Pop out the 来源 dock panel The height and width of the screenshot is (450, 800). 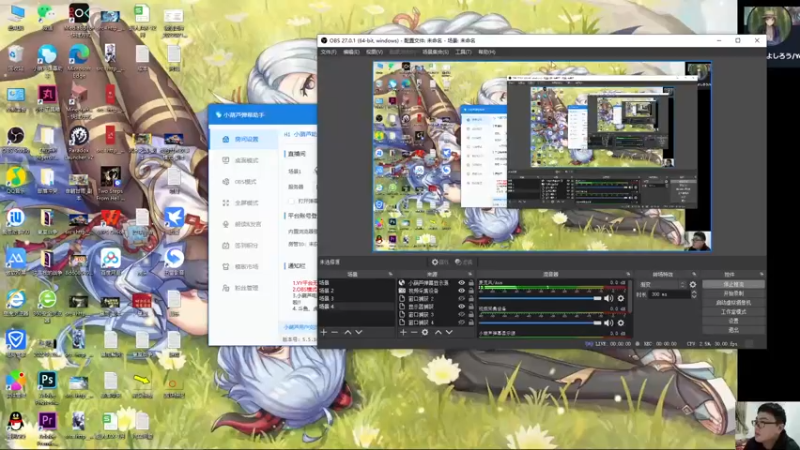coord(470,274)
